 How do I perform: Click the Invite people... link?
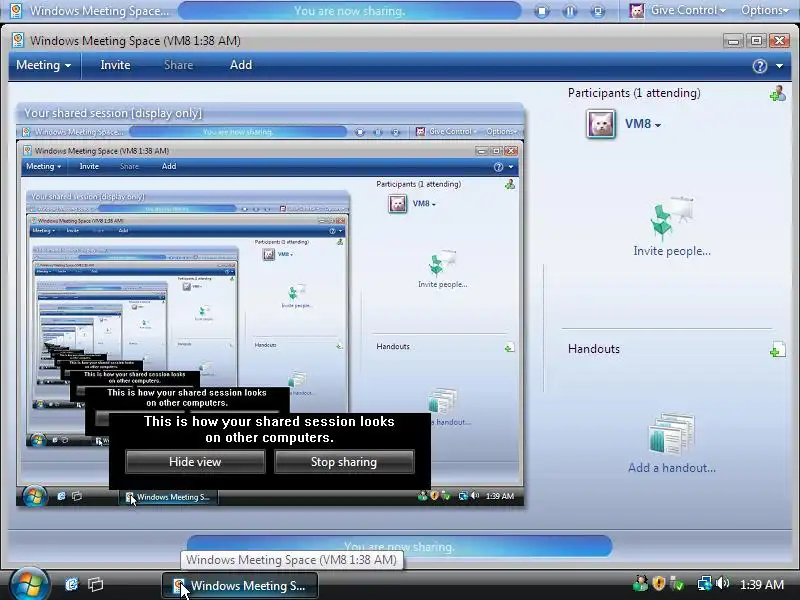pyautogui.click(x=672, y=251)
